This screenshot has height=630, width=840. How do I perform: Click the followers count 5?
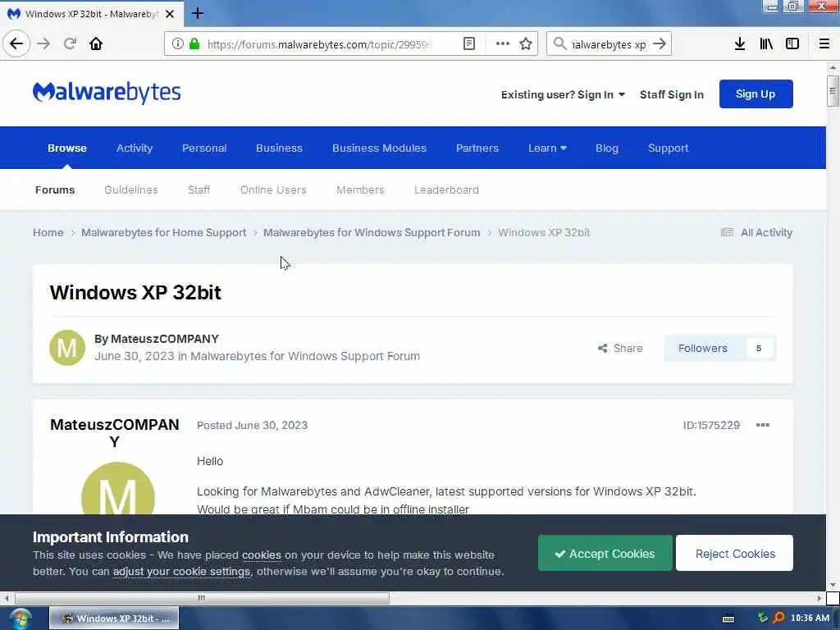[759, 348]
